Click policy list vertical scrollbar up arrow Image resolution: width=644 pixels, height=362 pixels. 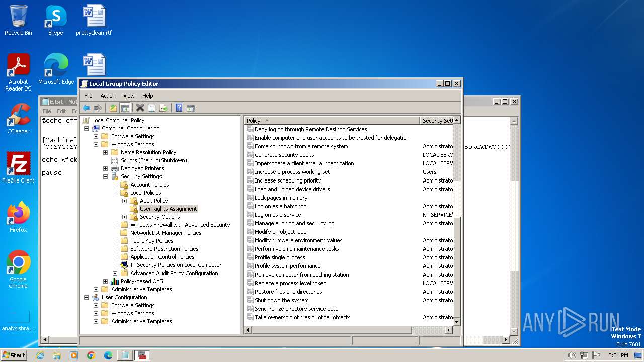(x=457, y=121)
